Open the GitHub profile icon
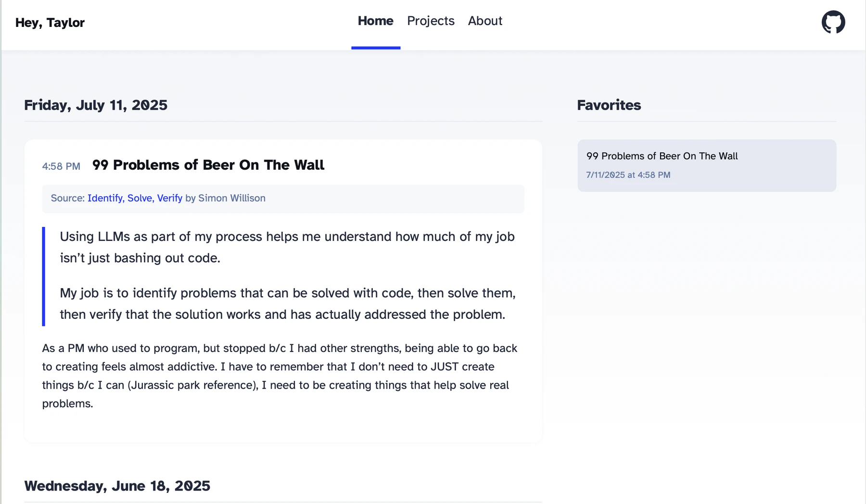This screenshot has width=866, height=504. [833, 22]
